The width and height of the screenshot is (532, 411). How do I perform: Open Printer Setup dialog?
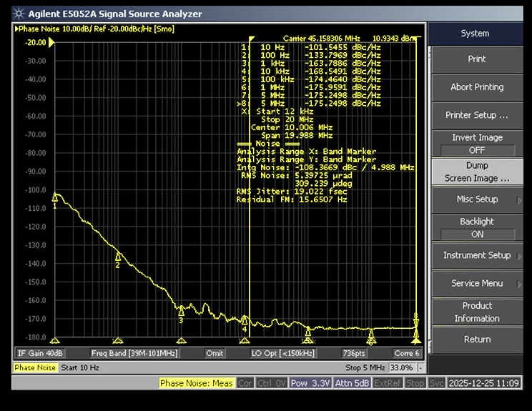[x=477, y=116]
